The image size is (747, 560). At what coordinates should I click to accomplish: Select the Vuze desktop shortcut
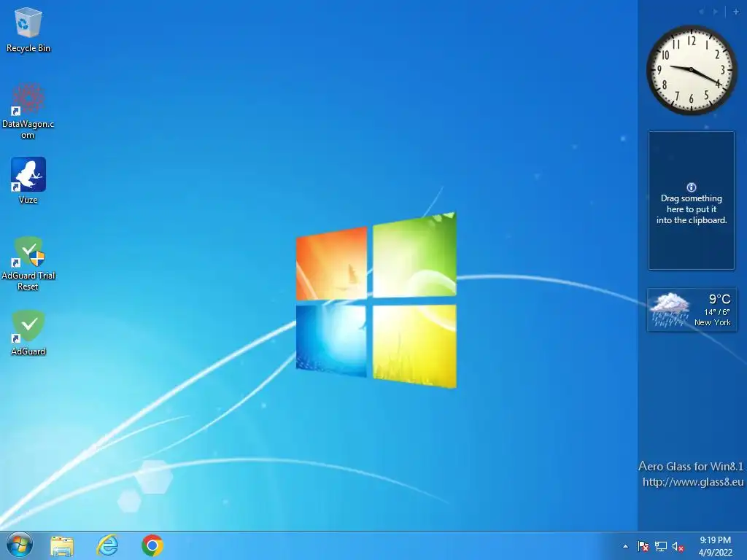(28, 181)
